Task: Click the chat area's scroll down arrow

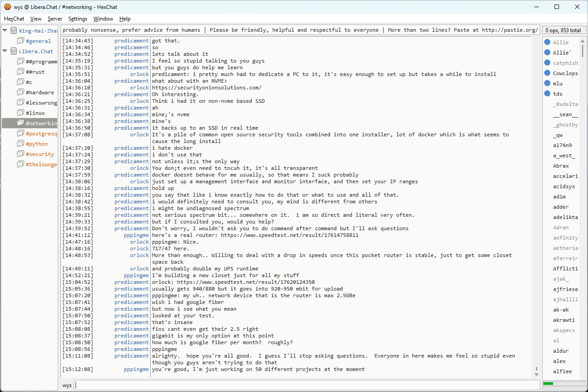Action: click(x=536, y=374)
